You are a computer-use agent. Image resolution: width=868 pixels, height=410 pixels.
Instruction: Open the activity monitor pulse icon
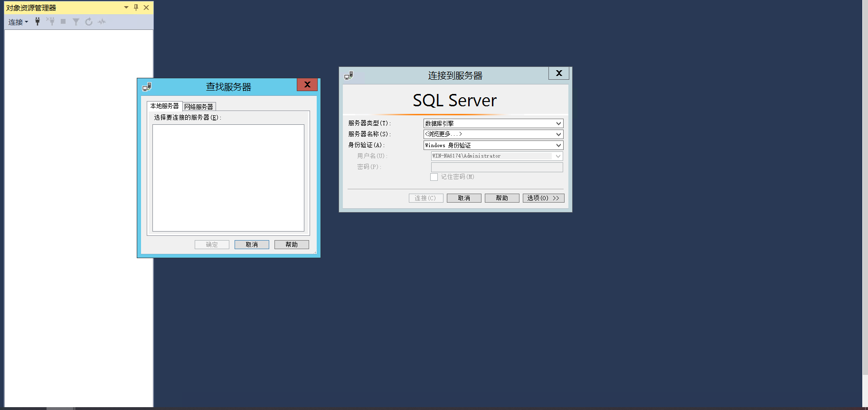102,22
